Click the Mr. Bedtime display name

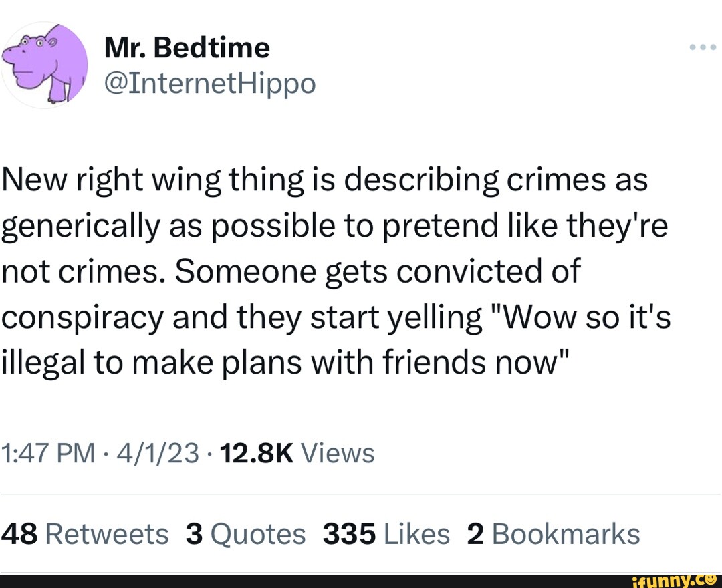pyautogui.click(x=187, y=47)
